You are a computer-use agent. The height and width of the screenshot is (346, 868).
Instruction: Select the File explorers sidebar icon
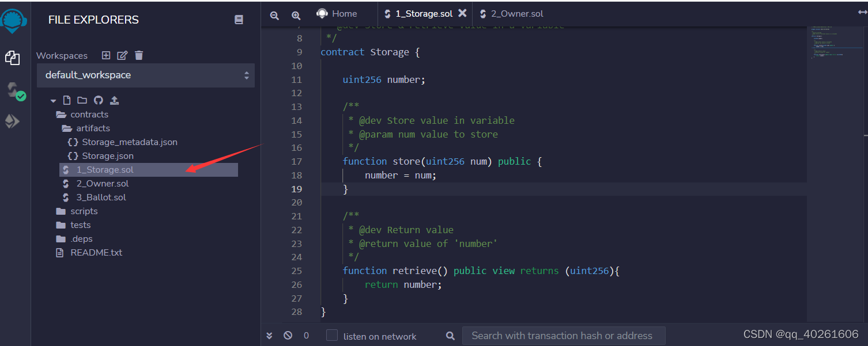pyautogui.click(x=13, y=58)
